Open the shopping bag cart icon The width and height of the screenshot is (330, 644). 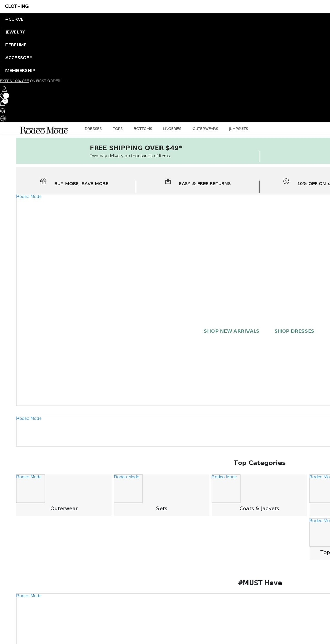[x=3, y=103]
